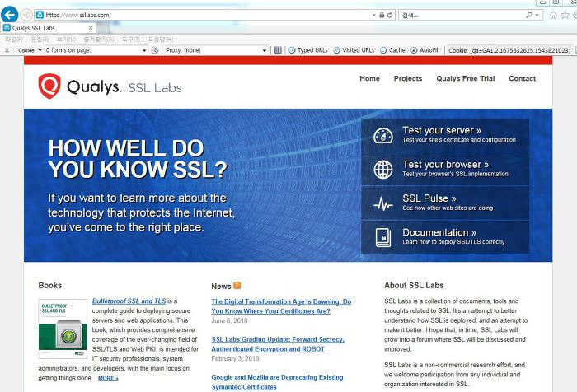The width and height of the screenshot is (577, 392).
Task: Open 'Documentation »' link
Action: (x=439, y=232)
